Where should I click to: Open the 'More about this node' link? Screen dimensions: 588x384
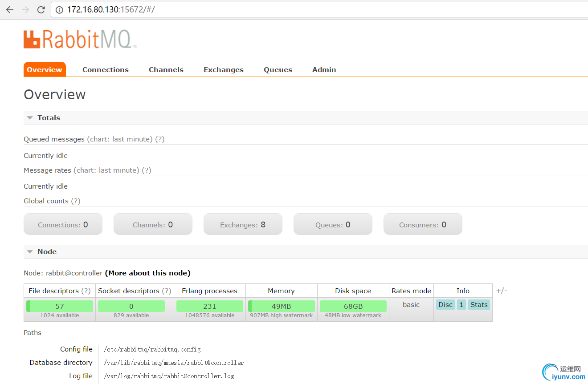click(x=147, y=273)
